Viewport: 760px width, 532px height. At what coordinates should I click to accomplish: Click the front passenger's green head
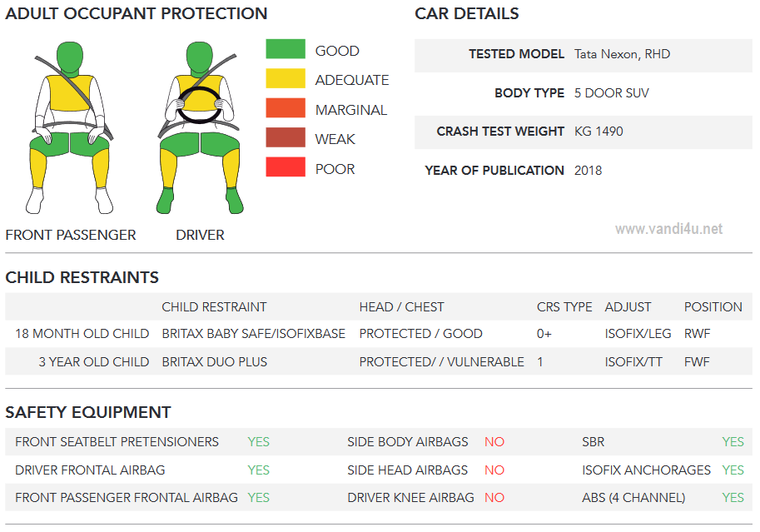(70, 58)
